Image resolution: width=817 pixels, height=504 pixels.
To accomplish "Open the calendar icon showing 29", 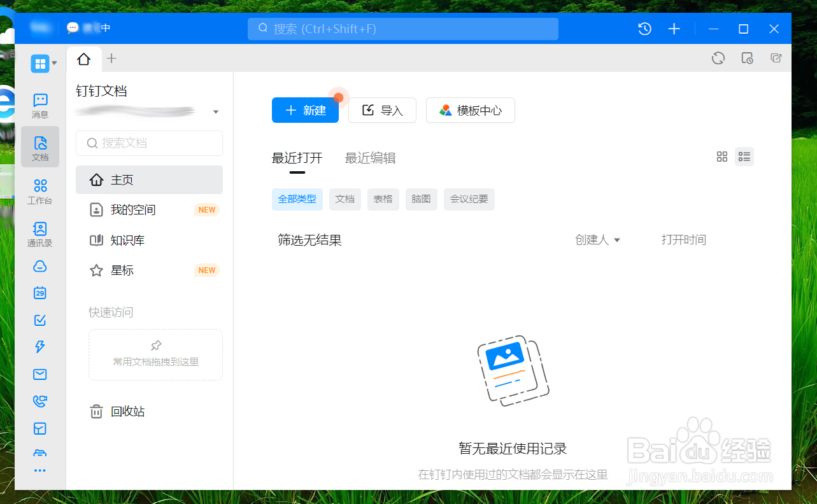I will 40,293.
